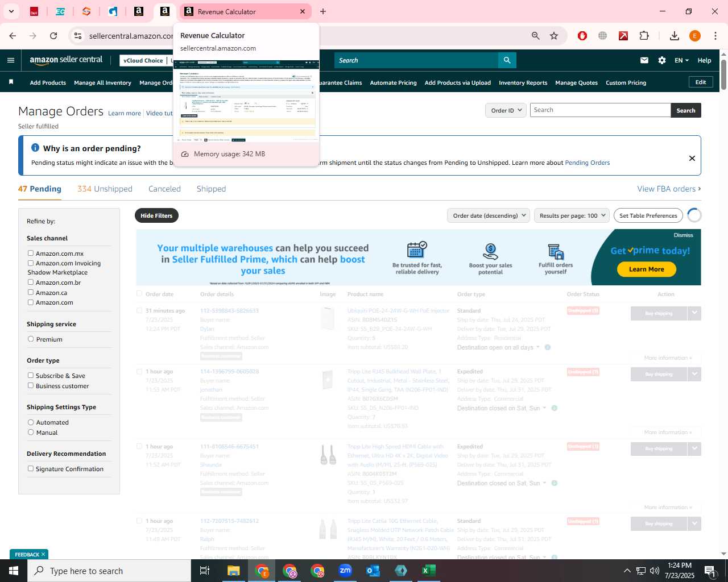Image resolution: width=728 pixels, height=582 pixels.
Task: Click the Search button next to order search
Action: coord(686,110)
